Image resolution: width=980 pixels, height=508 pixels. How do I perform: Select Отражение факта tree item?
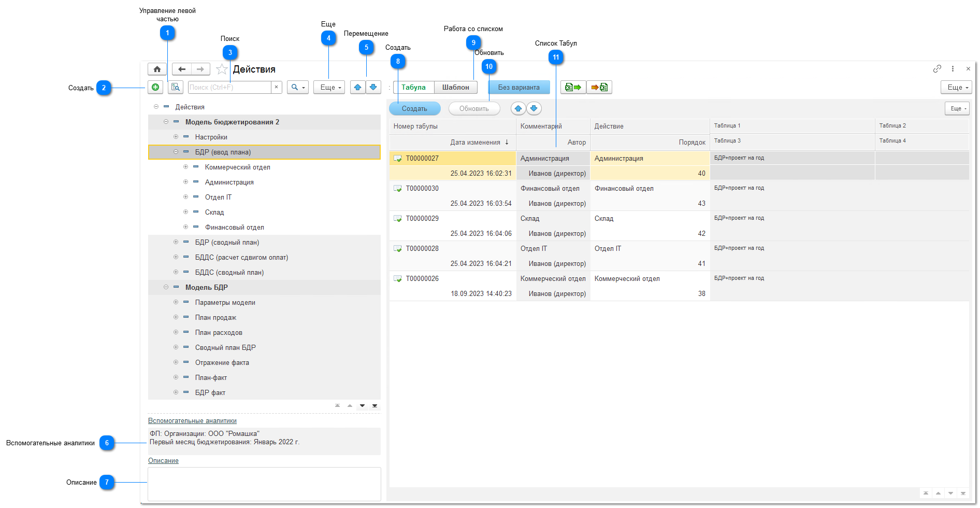click(222, 362)
